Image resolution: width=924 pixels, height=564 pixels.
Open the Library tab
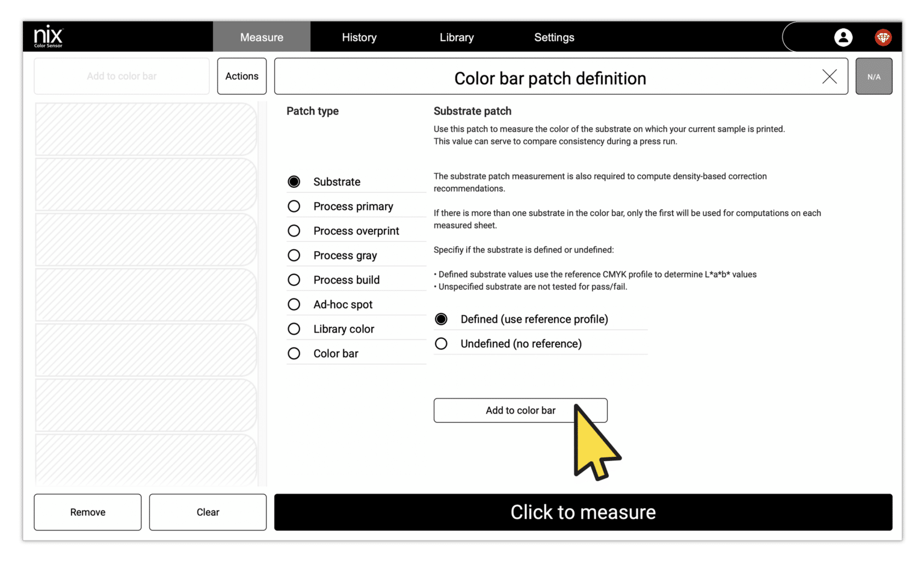click(457, 37)
